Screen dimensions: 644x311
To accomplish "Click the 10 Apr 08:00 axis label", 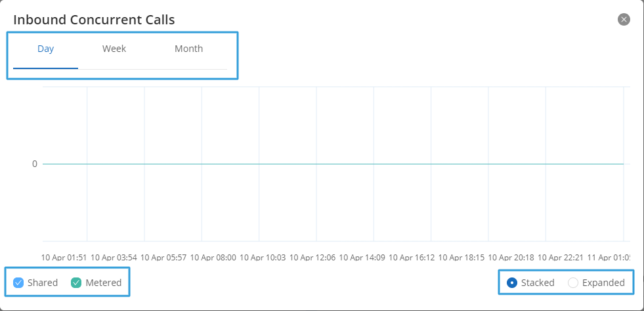I will point(213,258).
